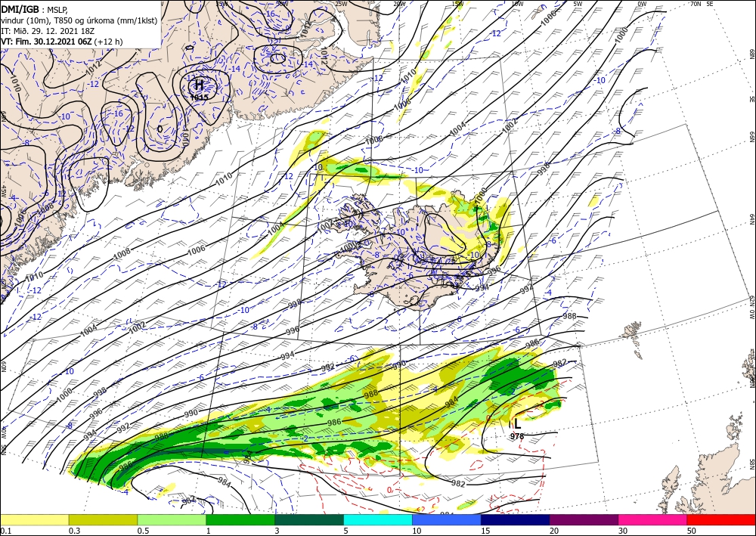Click the 'IT: Mið. 29. 12. 2021 18Z' line

click(48, 31)
